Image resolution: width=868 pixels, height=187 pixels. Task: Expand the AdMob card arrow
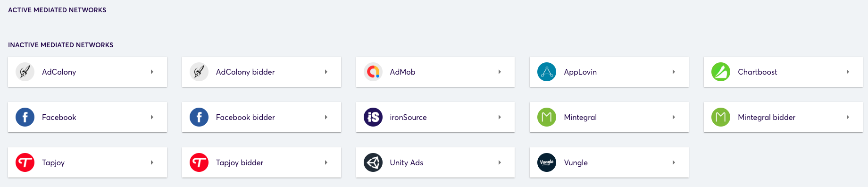[500, 72]
